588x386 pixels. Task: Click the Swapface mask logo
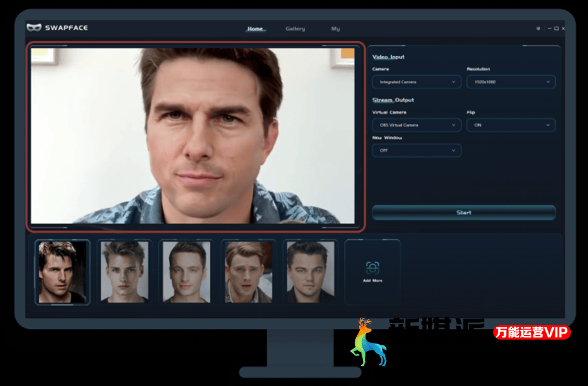click(34, 28)
